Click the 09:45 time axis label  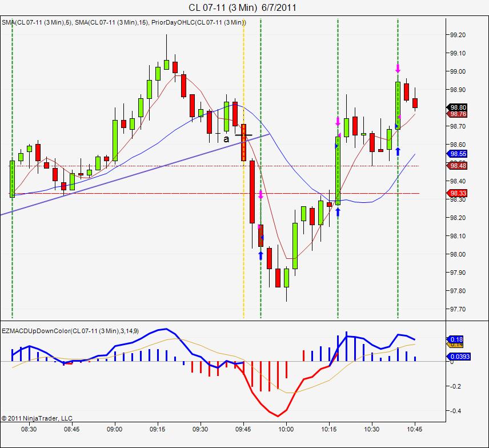click(243, 429)
